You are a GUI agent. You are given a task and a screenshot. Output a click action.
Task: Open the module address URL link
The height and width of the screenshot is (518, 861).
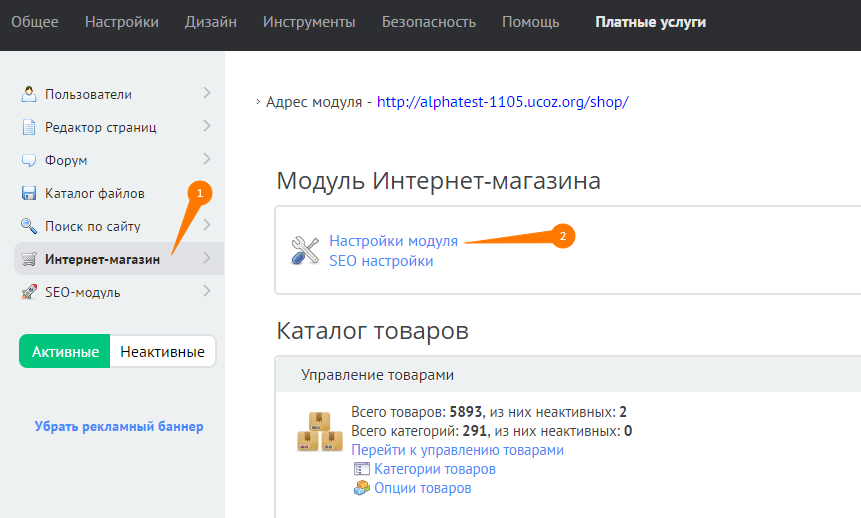502,102
